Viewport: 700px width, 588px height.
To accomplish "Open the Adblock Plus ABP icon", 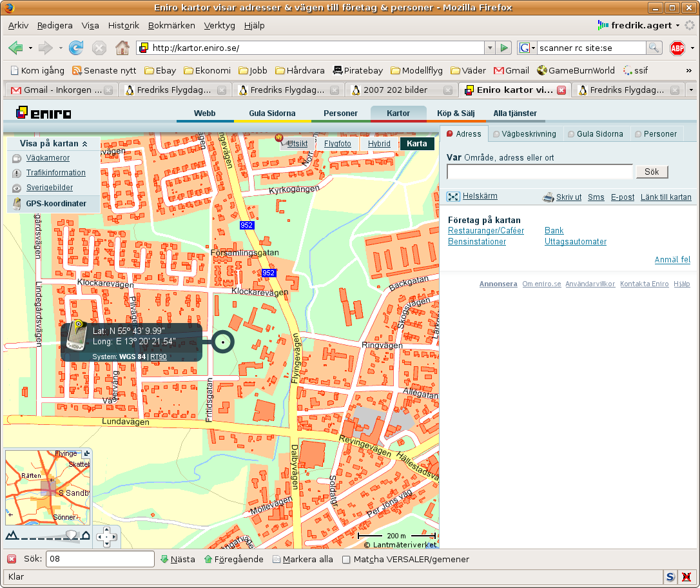I will point(677,48).
